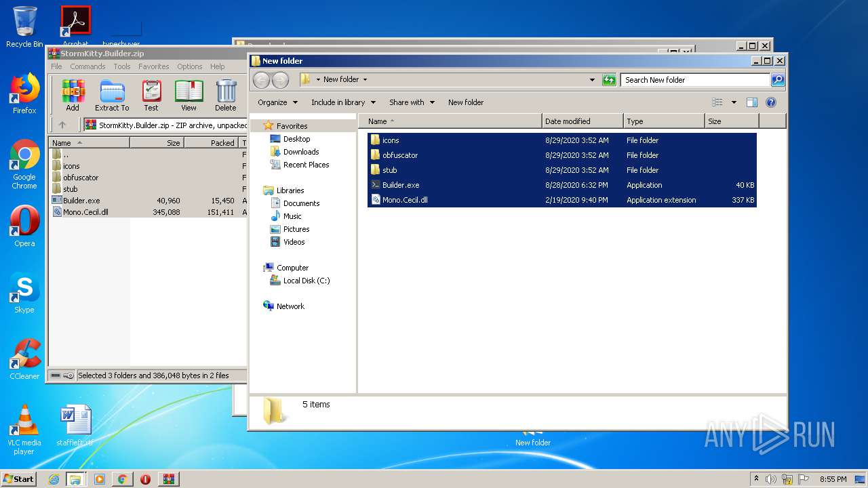Select the obfuscator folder in Explorer
Screen dimensions: 868x488
click(561, 155)
